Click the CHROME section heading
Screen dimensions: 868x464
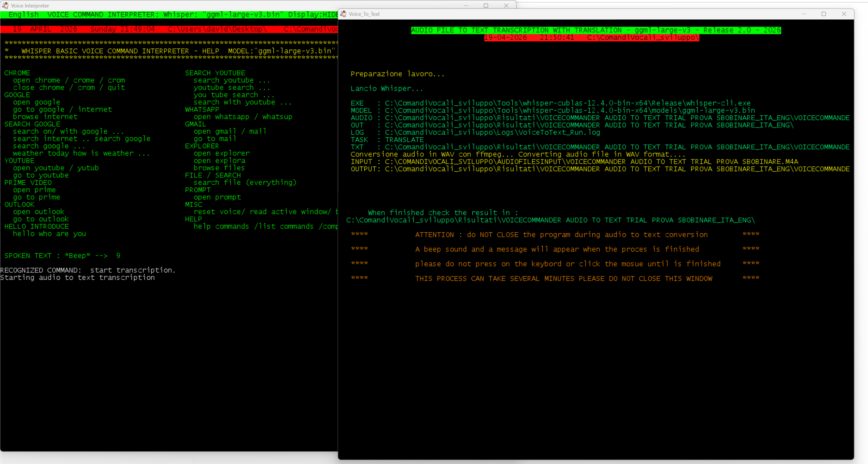(x=17, y=73)
